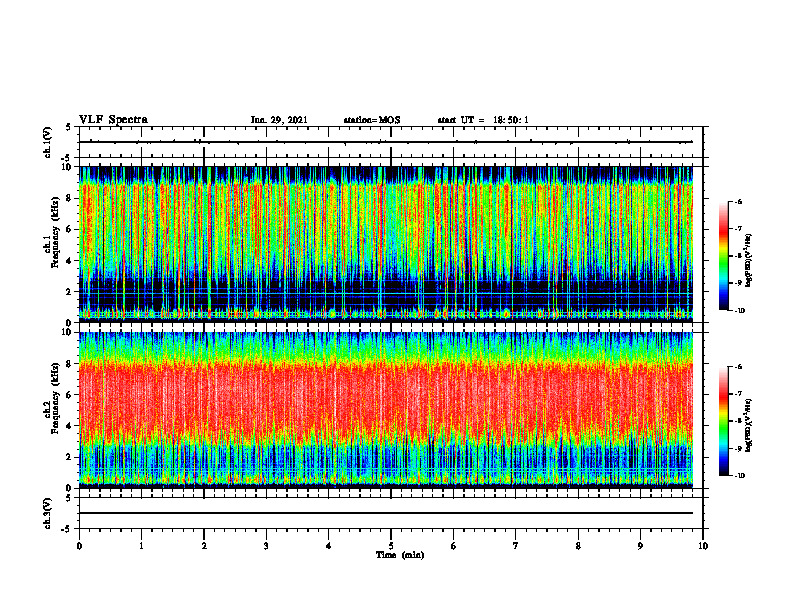Viewport: 792px width, 612px height.
Task: Click the ch.2 colorbar log(PSD) unit label
Action: [748, 426]
